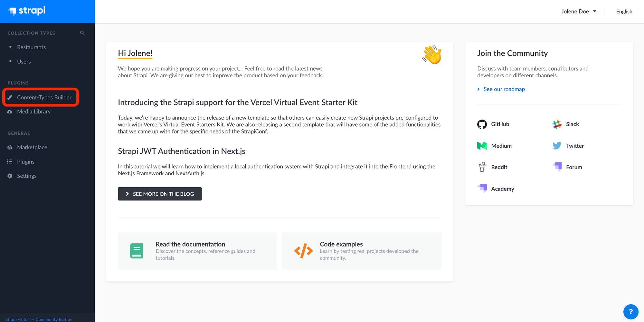The image size is (644, 322).
Task: Open Settings from the General section
Action: click(x=26, y=176)
